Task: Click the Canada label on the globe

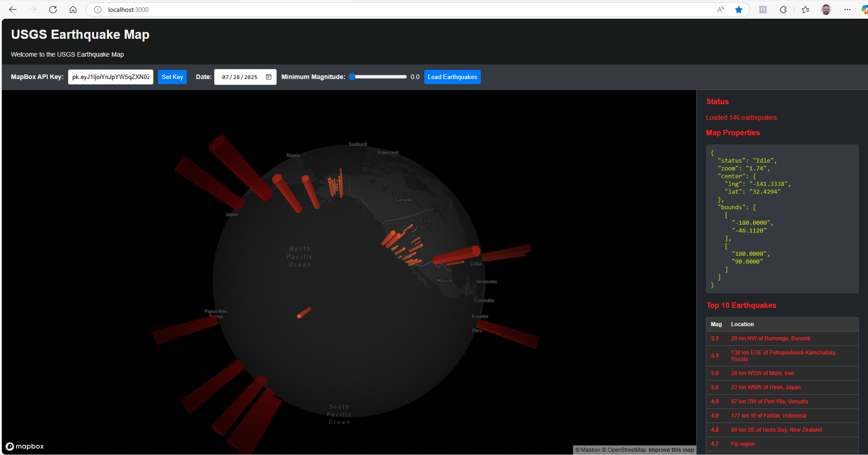Action: tap(403, 200)
